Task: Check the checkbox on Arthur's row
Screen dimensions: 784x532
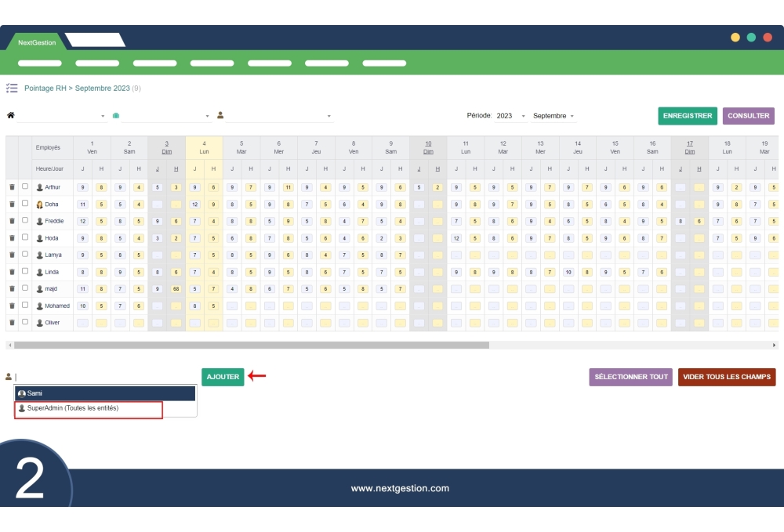Action: coord(24,187)
